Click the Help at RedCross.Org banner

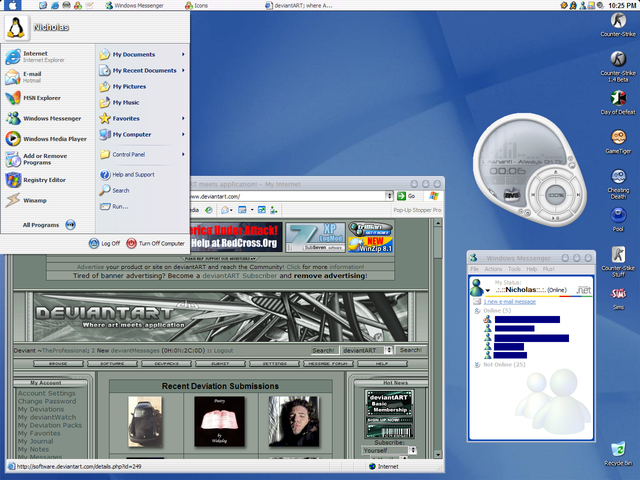point(236,237)
